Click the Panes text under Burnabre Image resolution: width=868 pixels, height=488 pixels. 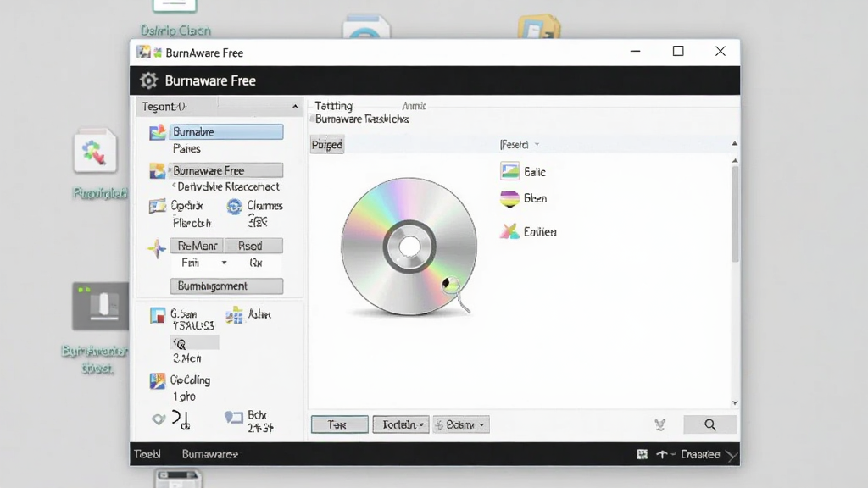[186, 148]
